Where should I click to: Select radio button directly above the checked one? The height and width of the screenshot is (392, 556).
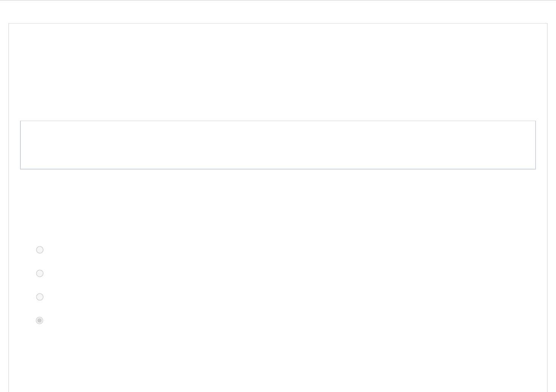coord(40,297)
